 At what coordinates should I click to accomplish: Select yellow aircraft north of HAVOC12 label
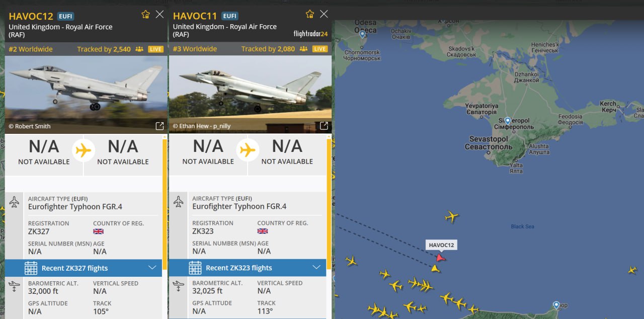(x=452, y=217)
